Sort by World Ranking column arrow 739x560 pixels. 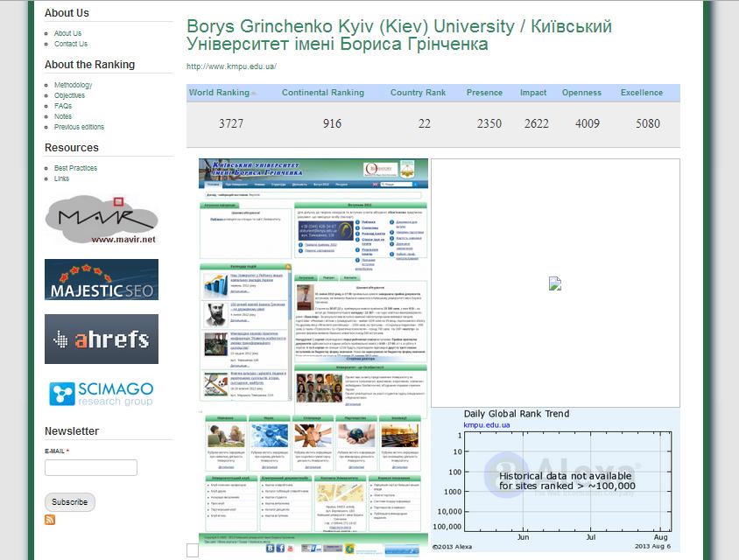pos(254,93)
